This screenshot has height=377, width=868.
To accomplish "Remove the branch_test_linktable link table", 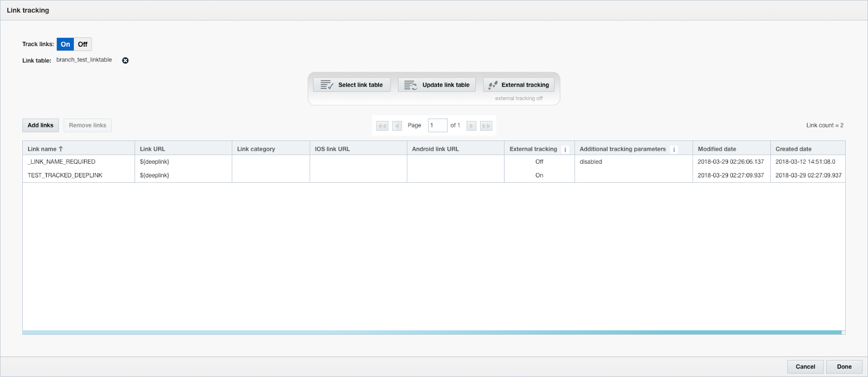I will click(x=125, y=60).
